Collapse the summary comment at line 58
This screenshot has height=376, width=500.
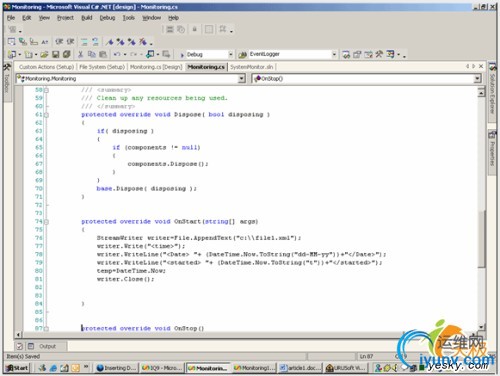coord(47,90)
